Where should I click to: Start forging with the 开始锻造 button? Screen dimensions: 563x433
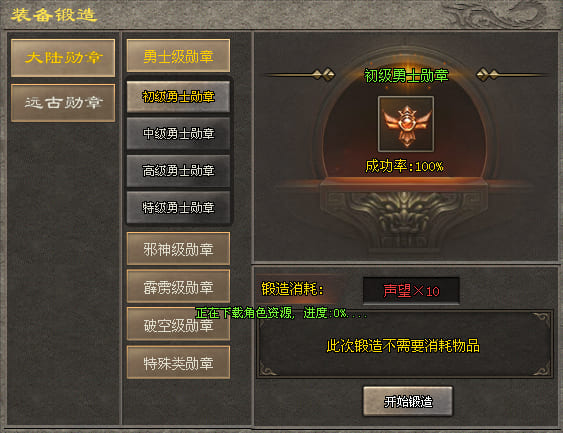pos(408,401)
